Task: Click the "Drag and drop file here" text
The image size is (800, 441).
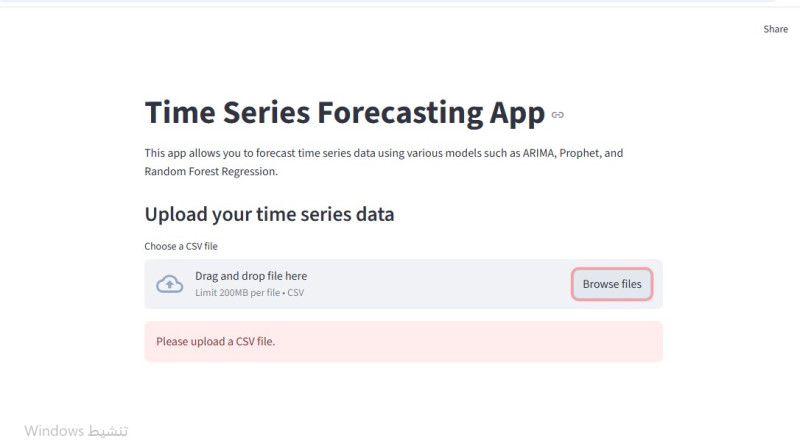Action: pos(251,276)
